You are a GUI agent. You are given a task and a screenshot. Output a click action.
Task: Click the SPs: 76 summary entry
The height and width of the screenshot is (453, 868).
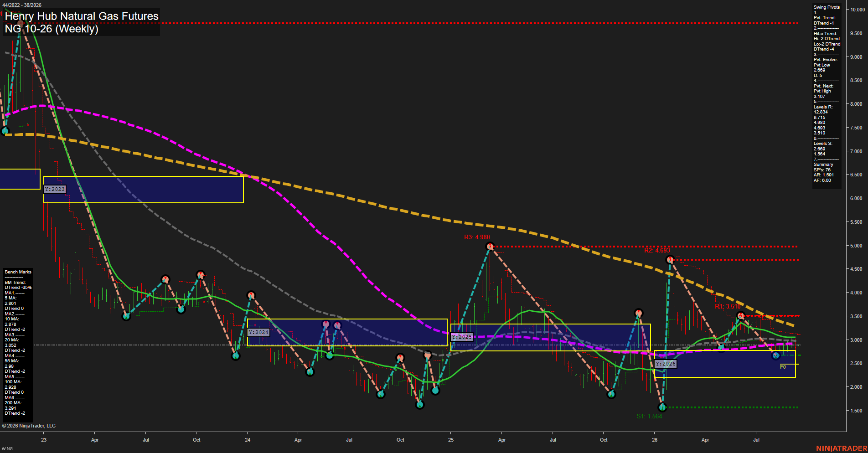822,170
